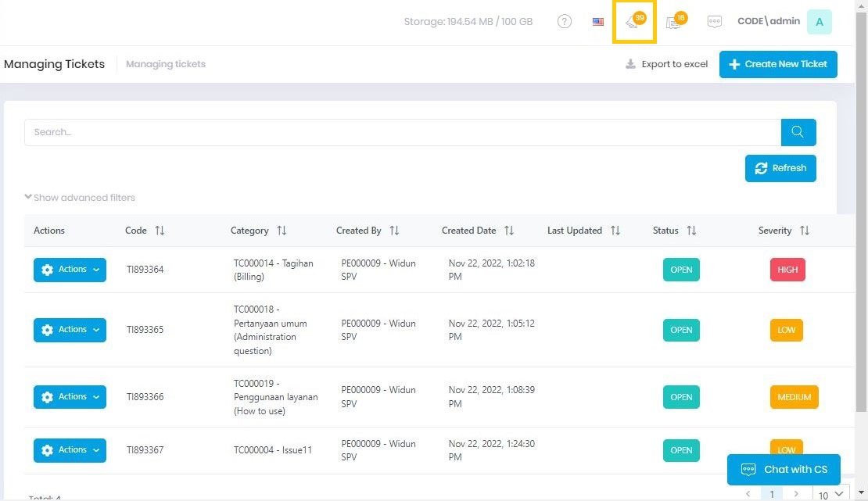Open Actions dropdown for ticket TI893366
868x501 pixels.
pos(70,397)
